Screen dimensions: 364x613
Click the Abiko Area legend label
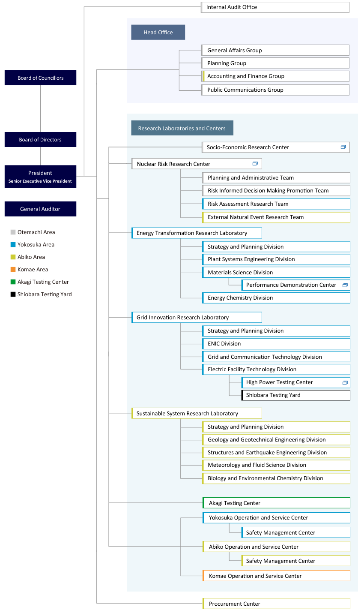click(31, 257)
